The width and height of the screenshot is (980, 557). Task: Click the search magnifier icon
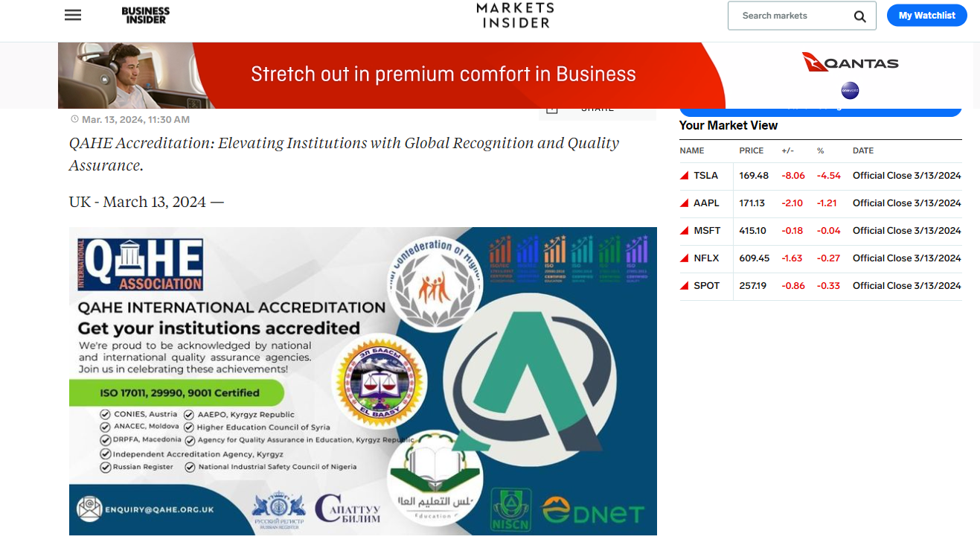click(860, 16)
